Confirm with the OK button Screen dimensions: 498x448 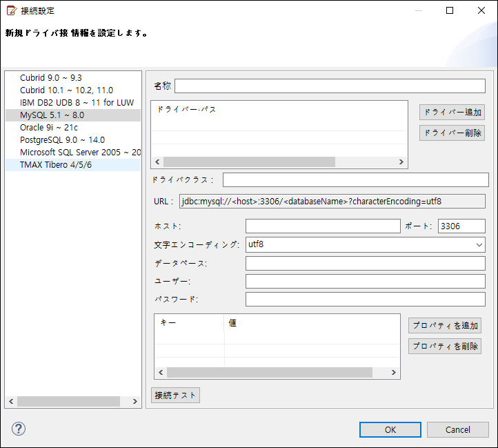[390, 430]
